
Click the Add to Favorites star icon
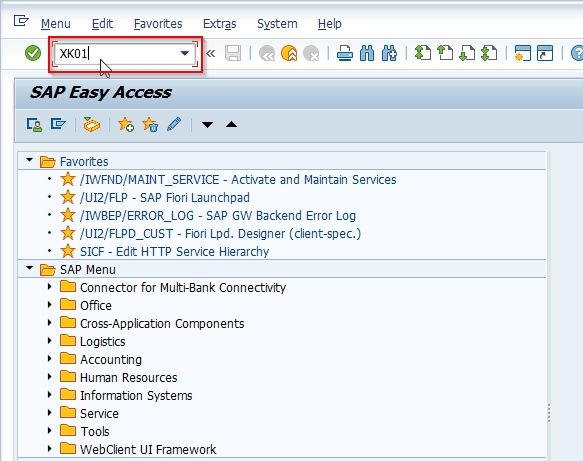click(126, 125)
